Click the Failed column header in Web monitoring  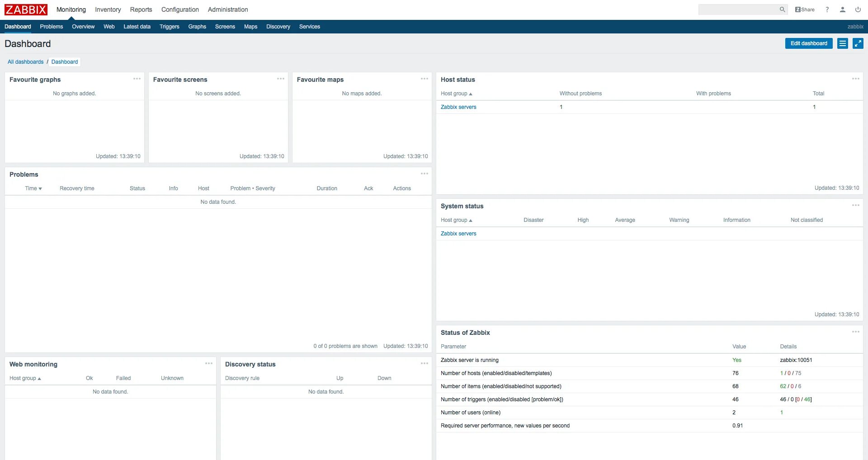click(x=123, y=378)
